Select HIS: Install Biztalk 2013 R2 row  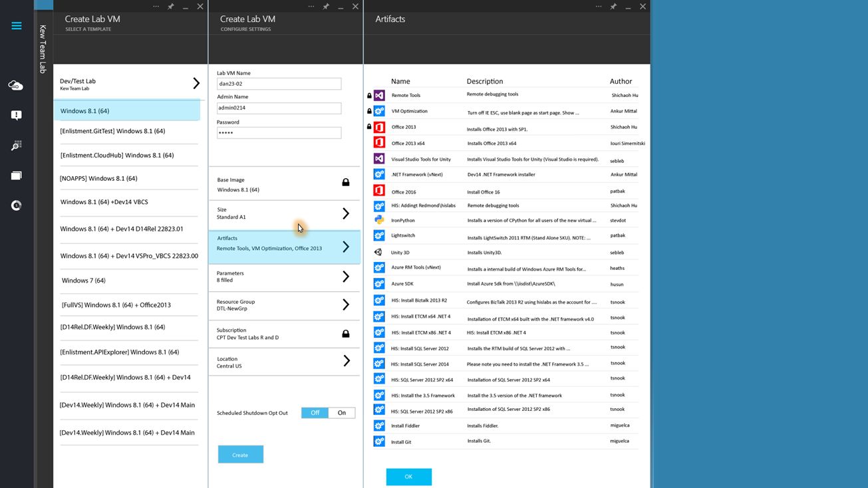pos(506,301)
